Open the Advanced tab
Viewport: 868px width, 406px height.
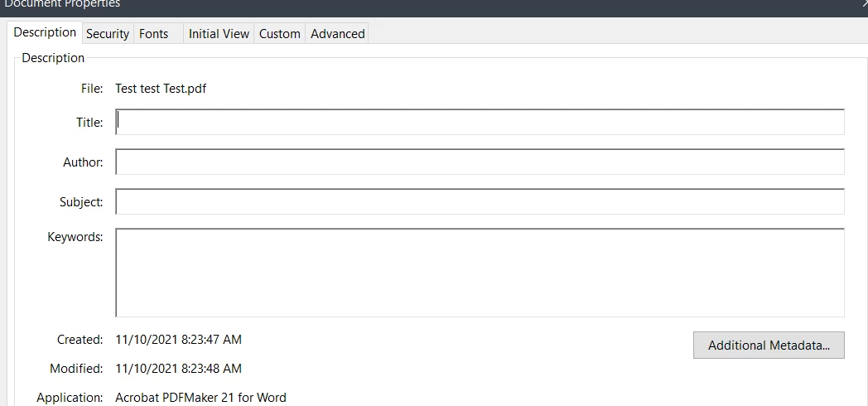pos(337,34)
